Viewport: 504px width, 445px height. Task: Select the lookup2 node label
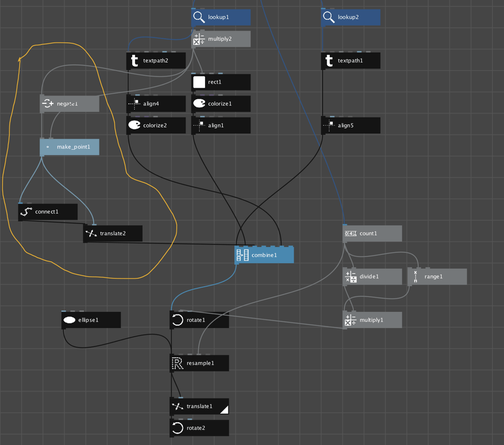(x=348, y=17)
